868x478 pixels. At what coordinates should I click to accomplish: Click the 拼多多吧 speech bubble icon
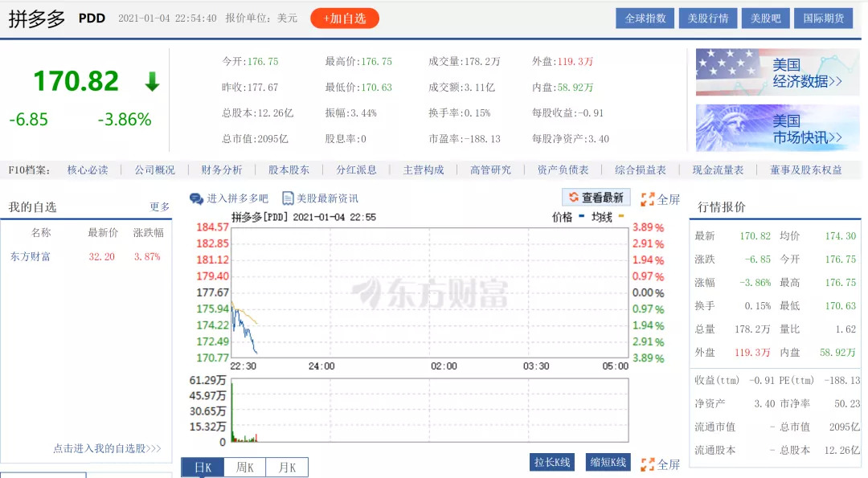196,198
